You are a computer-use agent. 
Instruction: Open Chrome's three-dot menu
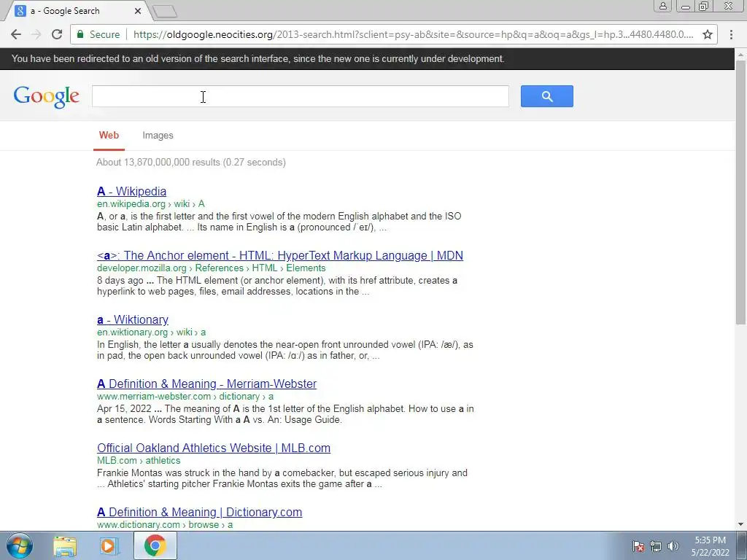[731, 34]
